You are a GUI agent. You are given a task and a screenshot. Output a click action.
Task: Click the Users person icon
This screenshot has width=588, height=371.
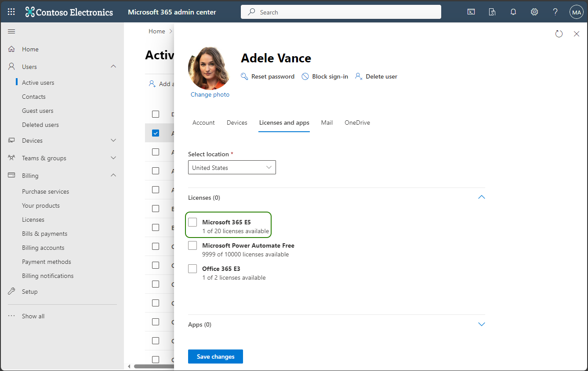pyautogui.click(x=12, y=67)
